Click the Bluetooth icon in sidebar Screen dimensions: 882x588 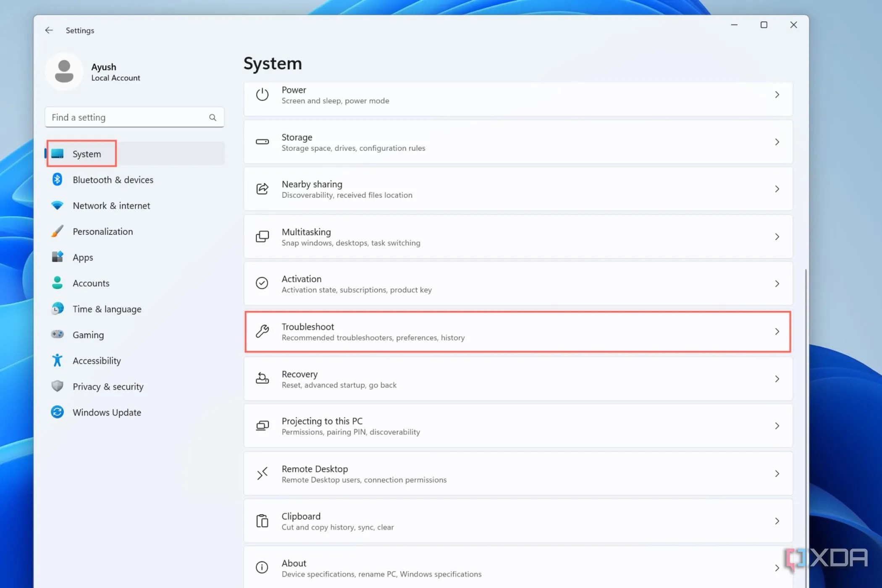point(58,180)
